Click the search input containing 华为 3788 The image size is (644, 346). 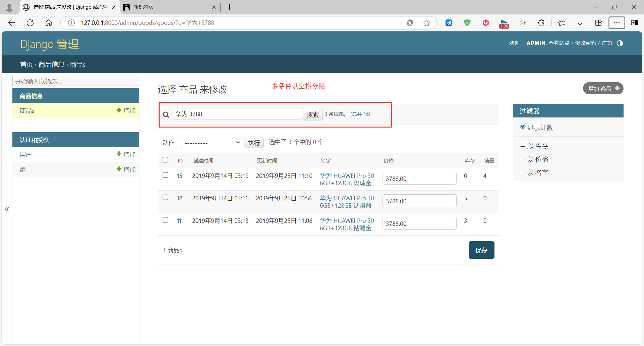pyautogui.click(x=237, y=114)
